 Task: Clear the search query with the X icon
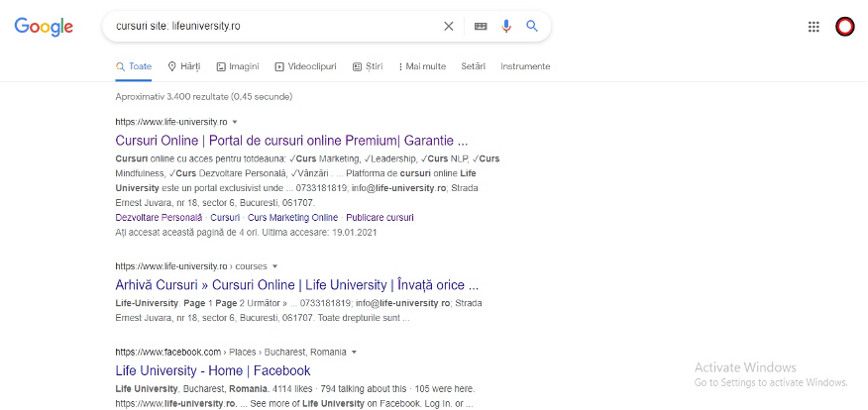(x=449, y=26)
